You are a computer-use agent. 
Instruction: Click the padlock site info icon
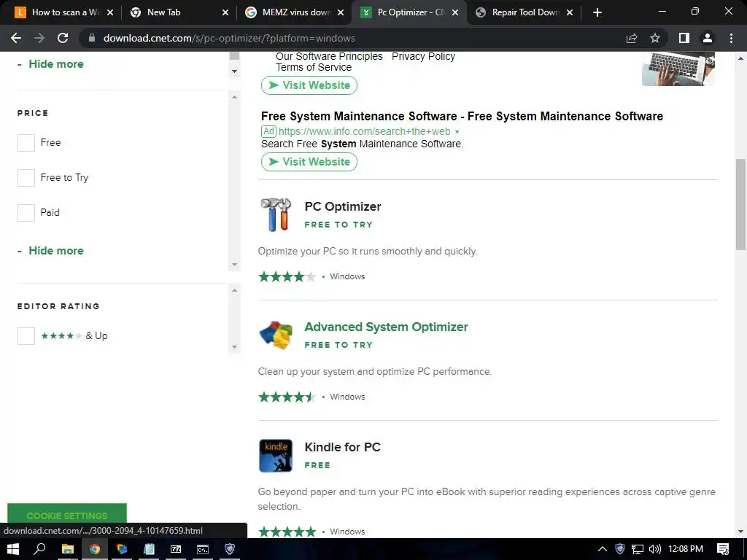pos(91,38)
